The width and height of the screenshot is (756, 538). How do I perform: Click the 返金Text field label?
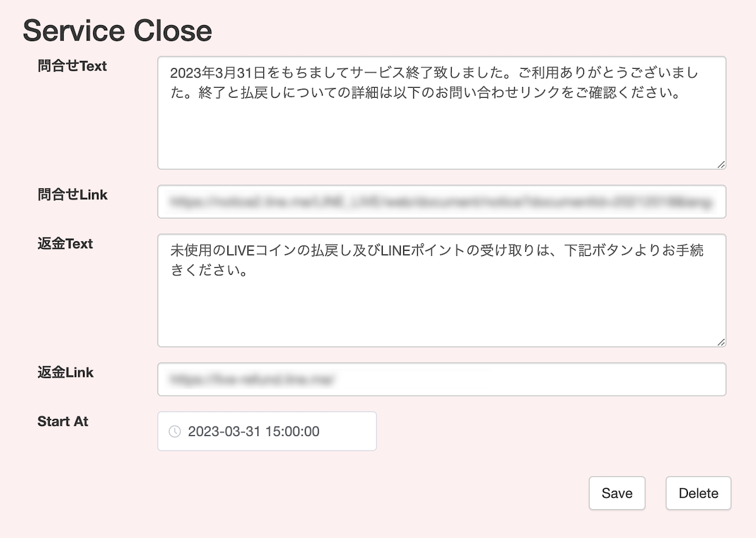click(x=65, y=244)
